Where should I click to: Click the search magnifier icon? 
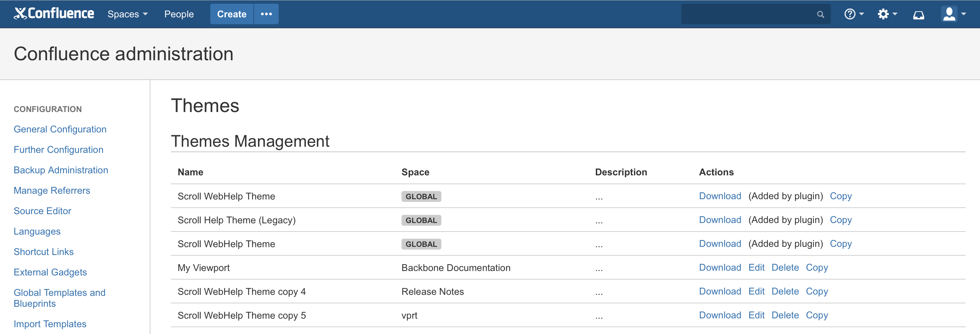point(820,15)
